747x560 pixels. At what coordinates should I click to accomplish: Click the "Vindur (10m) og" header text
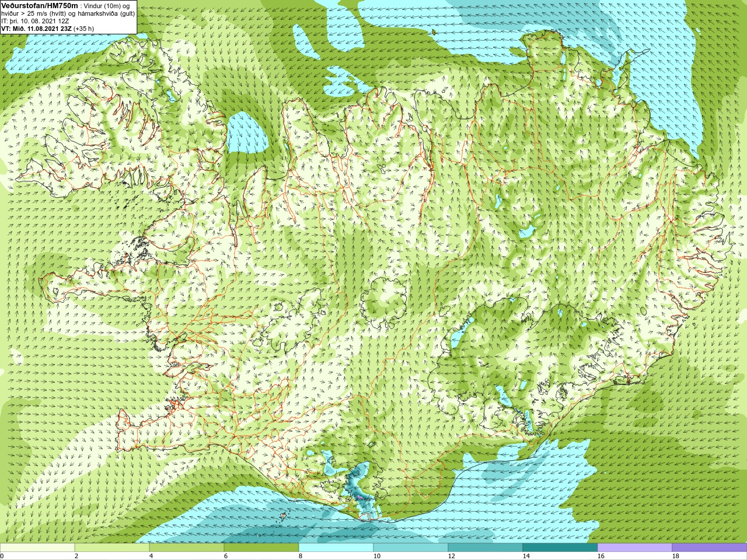coord(107,6)
